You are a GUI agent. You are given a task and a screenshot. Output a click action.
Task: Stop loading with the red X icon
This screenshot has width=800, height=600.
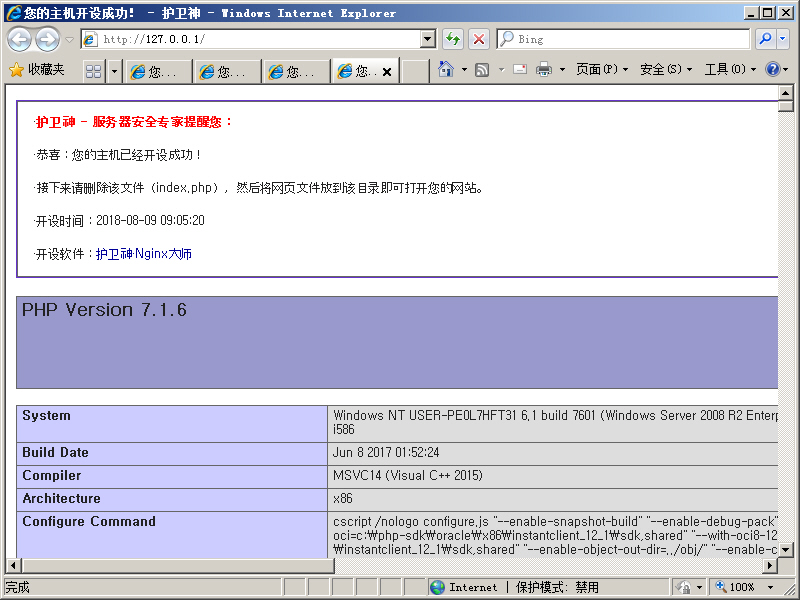tap(479, 39)
